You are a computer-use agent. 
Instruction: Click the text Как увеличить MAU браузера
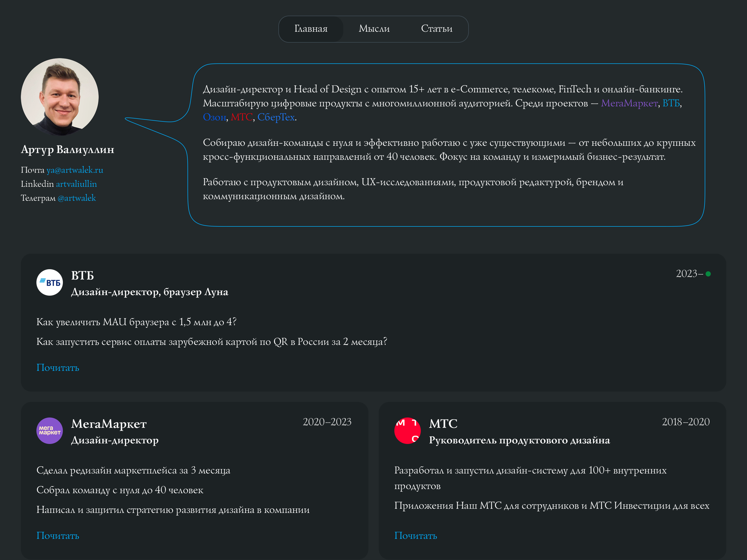coord(136,322)
